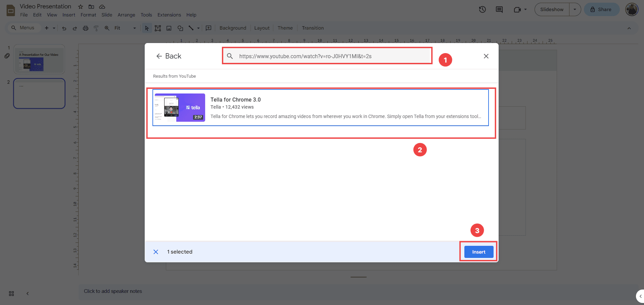Click to add speaker notes
Screen dimensions: 644x305
click(113, 291)
